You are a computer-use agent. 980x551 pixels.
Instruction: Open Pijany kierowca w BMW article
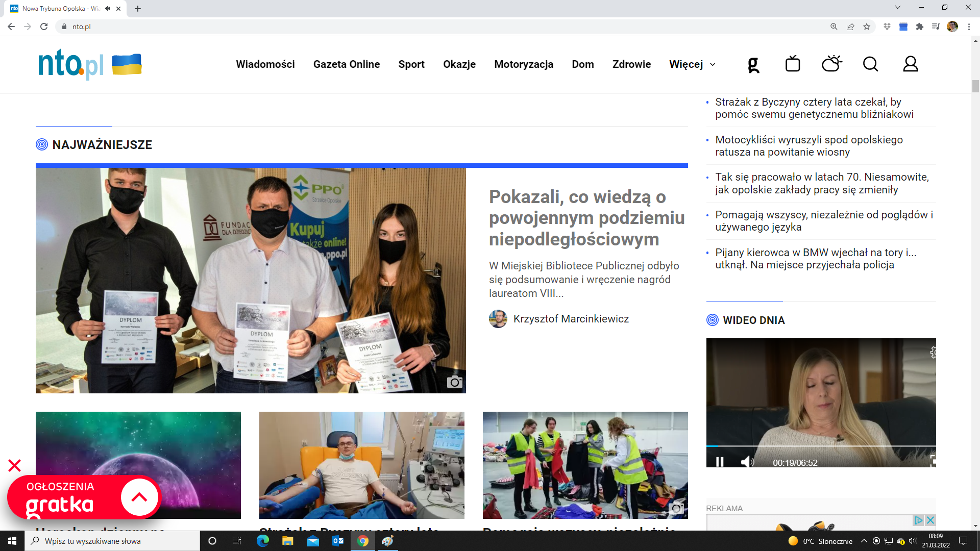coord(816,259)
